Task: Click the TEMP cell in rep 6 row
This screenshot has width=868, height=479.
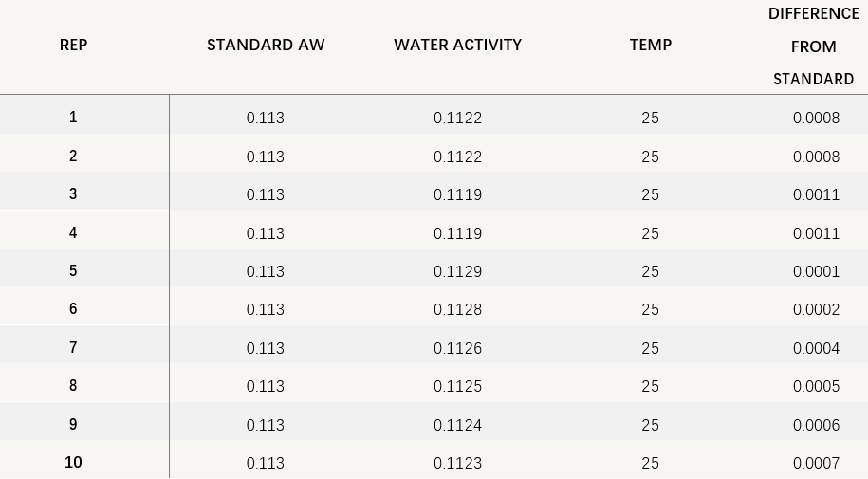Action: [650, 309]
